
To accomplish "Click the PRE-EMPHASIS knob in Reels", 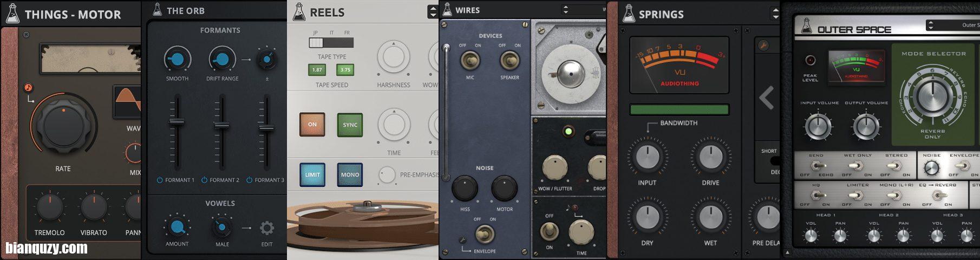I will 387,175.
